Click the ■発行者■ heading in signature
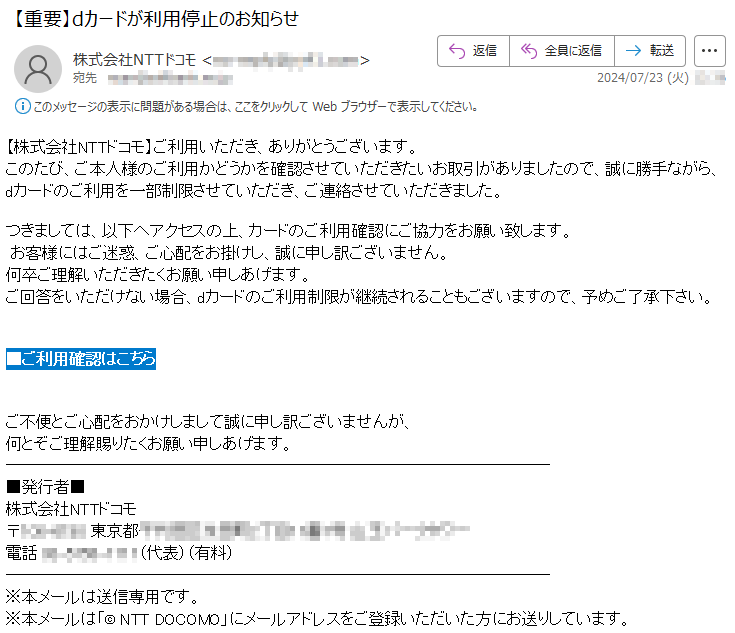 tap(45, 487)
